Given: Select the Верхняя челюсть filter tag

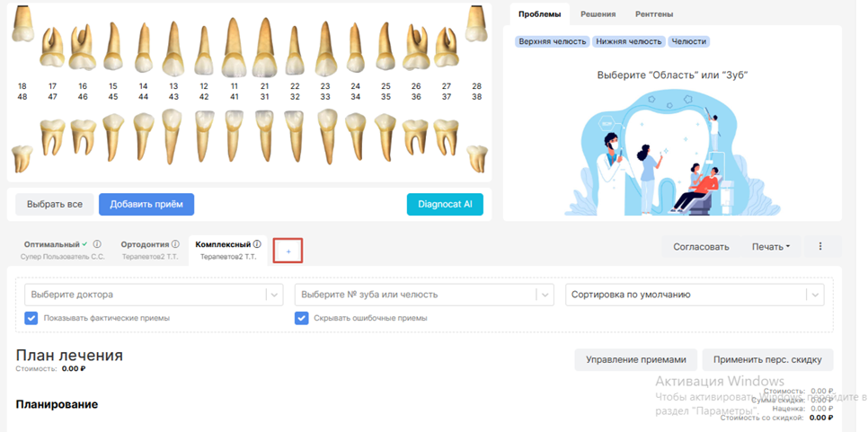Looking at the screenshot, I should [x=553, y=41].
